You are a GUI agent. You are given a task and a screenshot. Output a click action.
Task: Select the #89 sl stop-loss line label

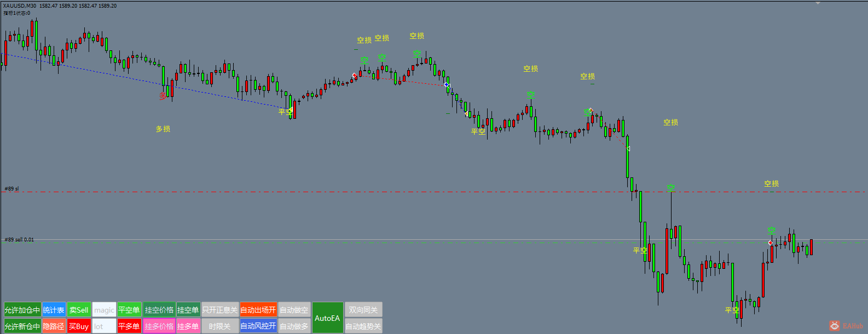pyautogui.click(x=11, y=188)
